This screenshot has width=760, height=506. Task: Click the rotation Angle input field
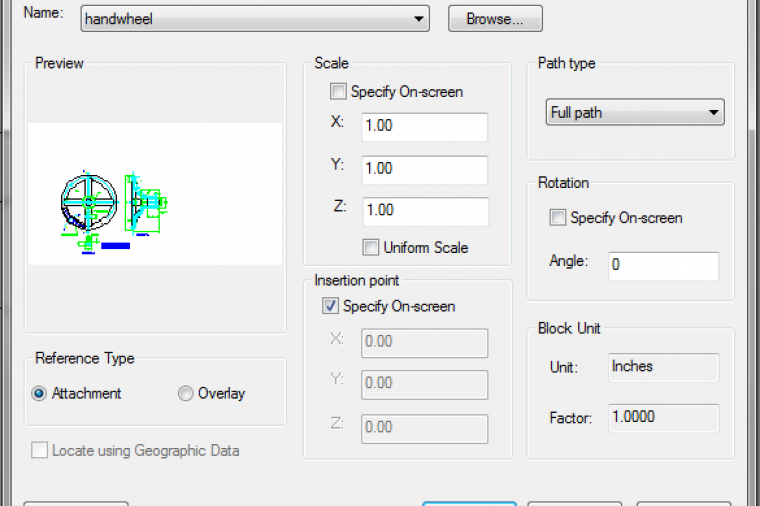[663, 265]
